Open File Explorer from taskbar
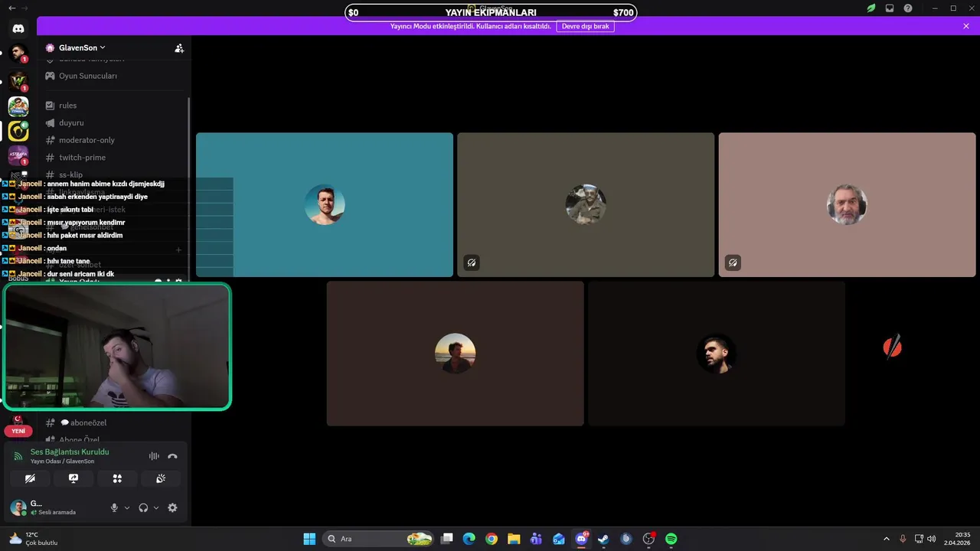The height and width of the screenshot is (551, 980). [514, 539]
